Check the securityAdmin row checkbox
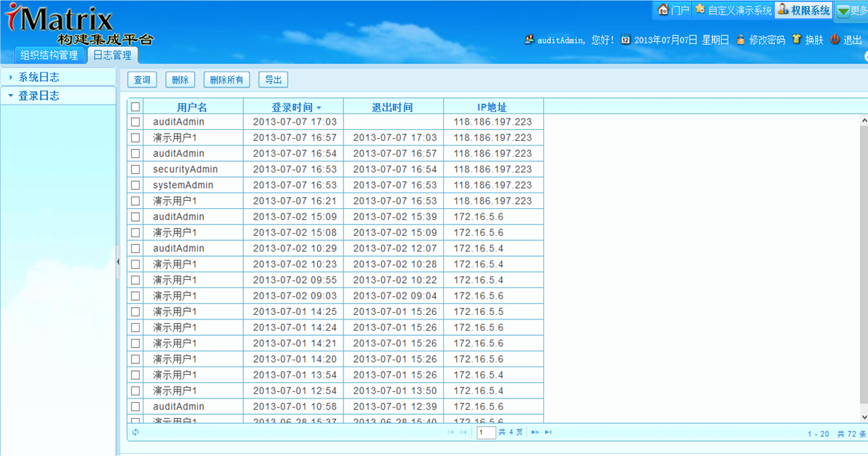Image resolution: width=868 pixels, height=456 pixels. tap(136, 169)
